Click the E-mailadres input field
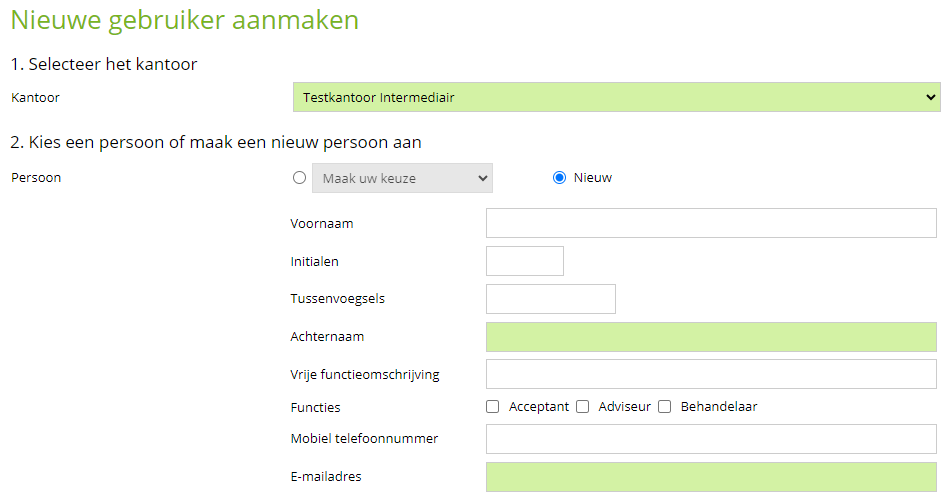Image resolution: width=950 pixels, height=503 pixels. pyautogui.click(x=711, y=477)
